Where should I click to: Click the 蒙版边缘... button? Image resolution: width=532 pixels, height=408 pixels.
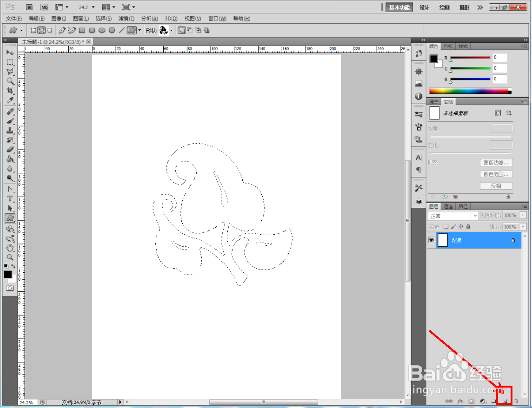(x=496, y=163)
